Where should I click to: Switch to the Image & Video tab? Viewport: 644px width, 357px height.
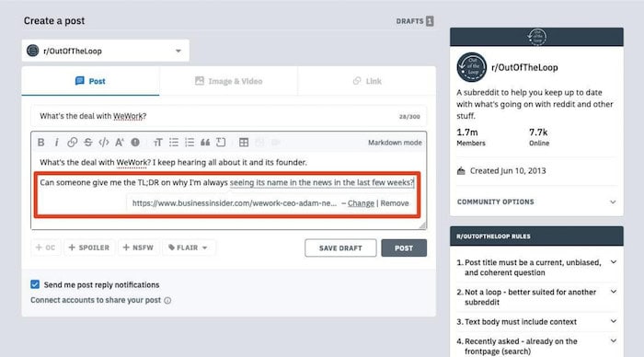229,81
